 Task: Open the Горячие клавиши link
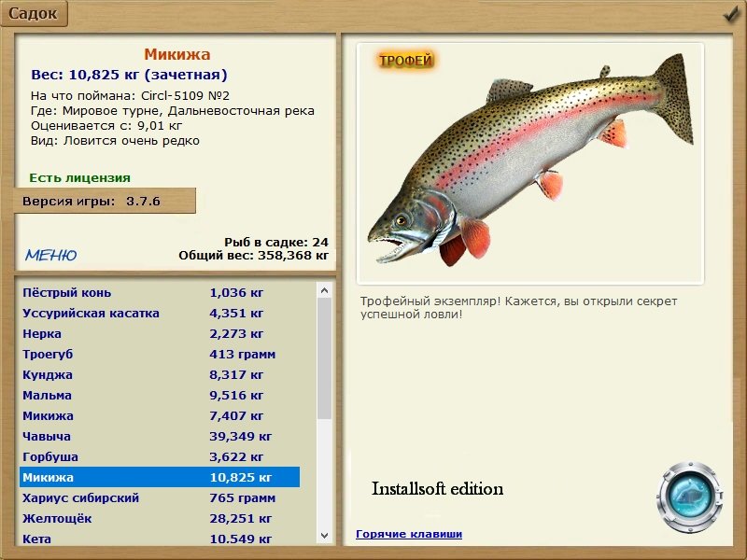click(409, 534)
